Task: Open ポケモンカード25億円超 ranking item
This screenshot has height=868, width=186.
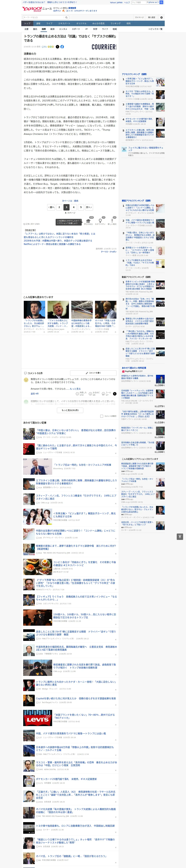Action: pyautogui.click(x=139, y=120)
